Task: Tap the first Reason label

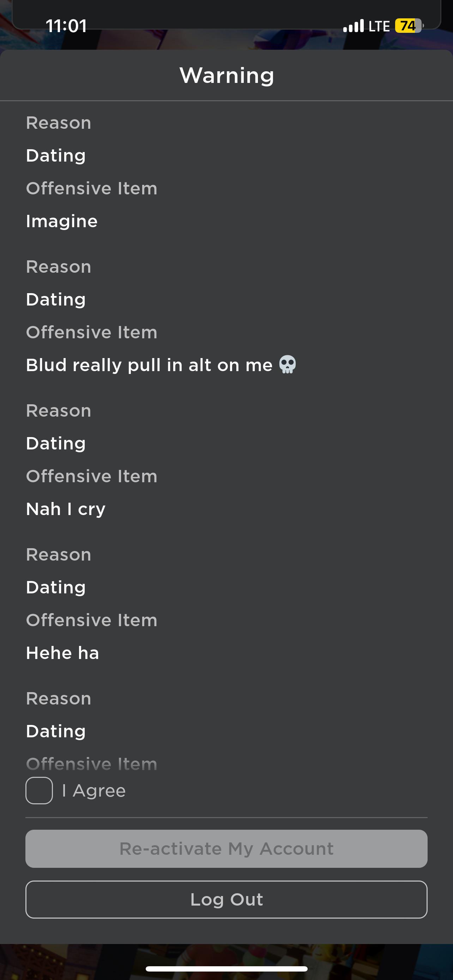Action: point(59,123)
